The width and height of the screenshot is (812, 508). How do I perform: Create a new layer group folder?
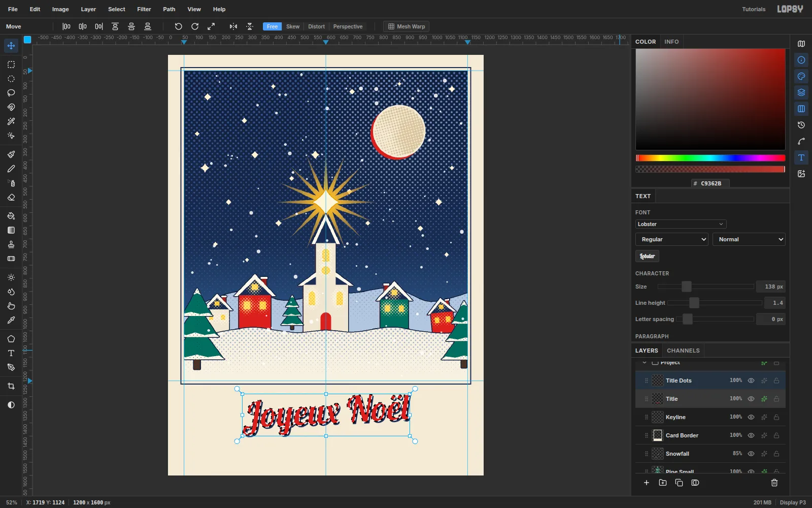click(663, 483)
